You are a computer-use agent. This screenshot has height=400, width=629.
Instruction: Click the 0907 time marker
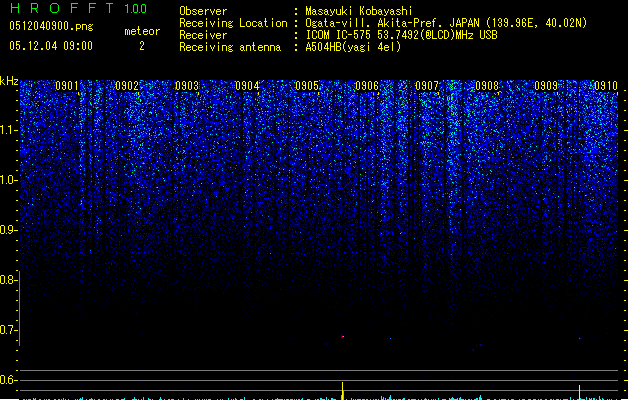coord(427,86)
